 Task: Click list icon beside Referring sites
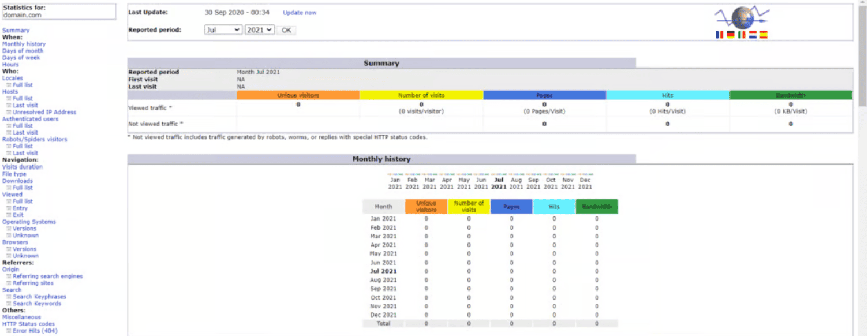coord(9,283)
